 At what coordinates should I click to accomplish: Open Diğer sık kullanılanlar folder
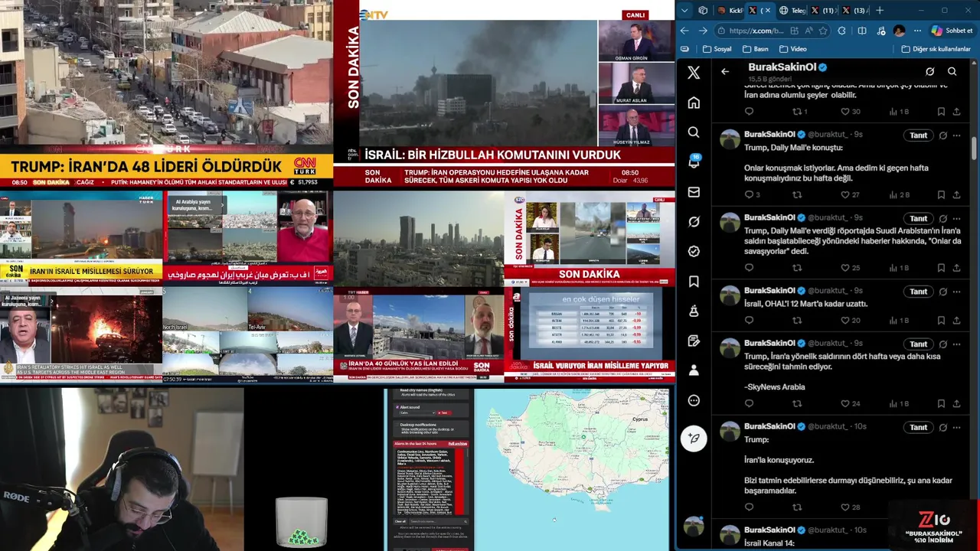[936, 49]
